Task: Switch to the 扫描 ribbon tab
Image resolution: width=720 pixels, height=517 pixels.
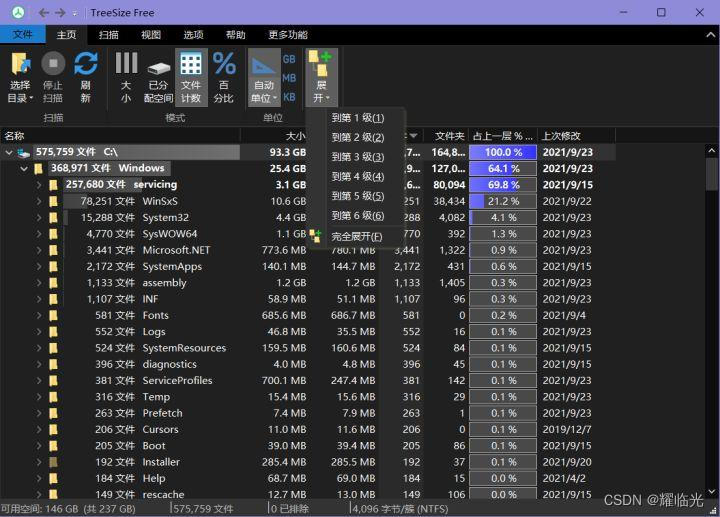Action: click(109, 34)
